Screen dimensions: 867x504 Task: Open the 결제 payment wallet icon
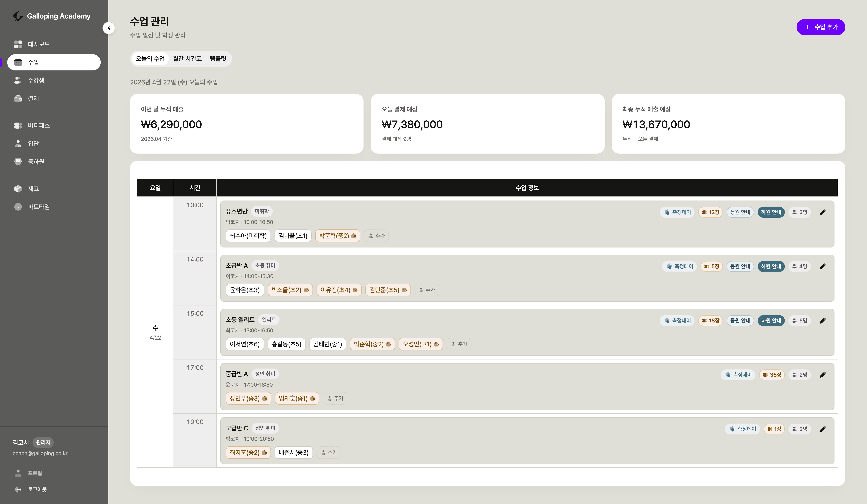[18, 98]
